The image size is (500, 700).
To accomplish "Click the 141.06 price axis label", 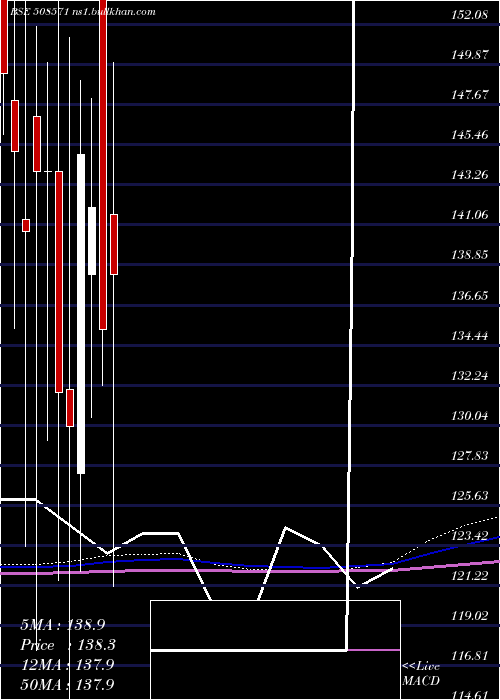I will point(469,215).
